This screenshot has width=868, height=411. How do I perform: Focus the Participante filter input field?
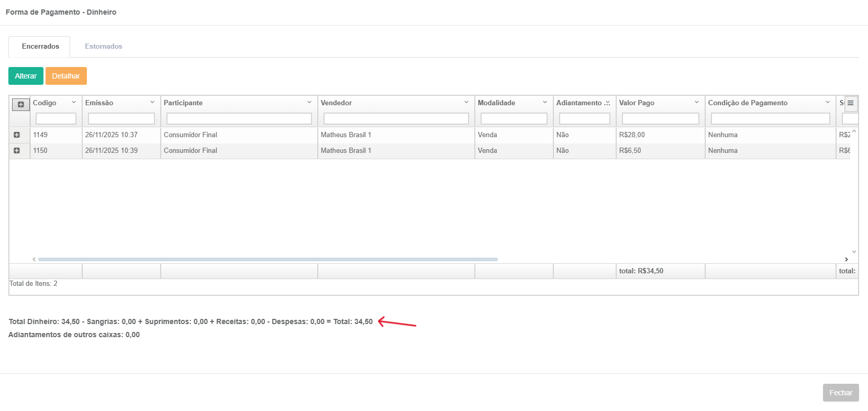coord(239,119)
